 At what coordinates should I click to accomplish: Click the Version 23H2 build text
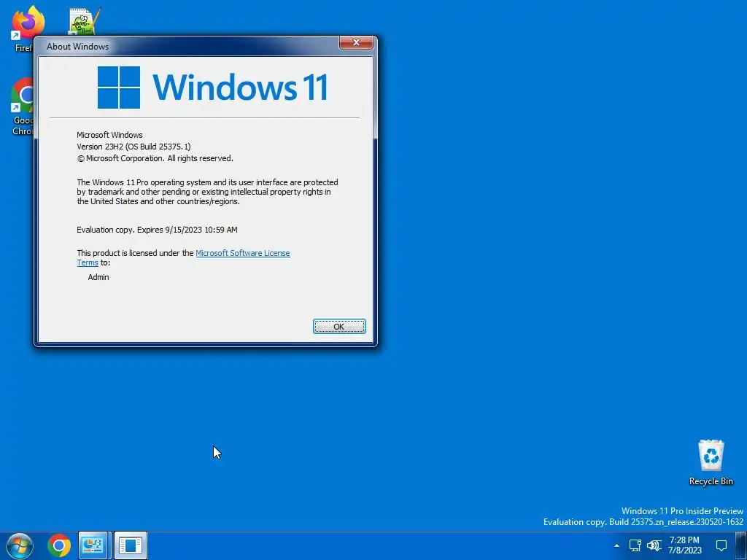[134, 147]
